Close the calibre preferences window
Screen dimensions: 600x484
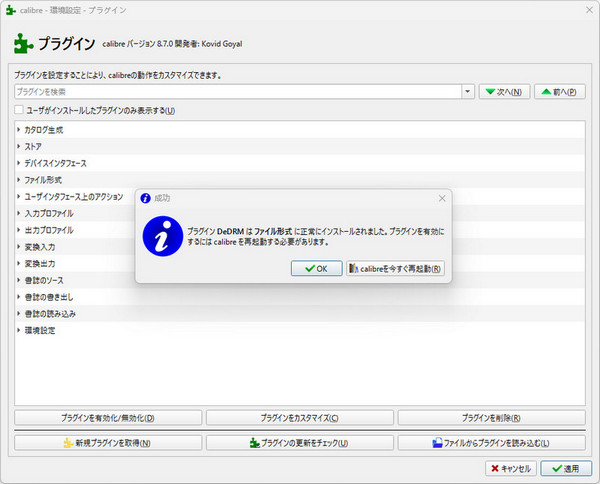(589, 10)
